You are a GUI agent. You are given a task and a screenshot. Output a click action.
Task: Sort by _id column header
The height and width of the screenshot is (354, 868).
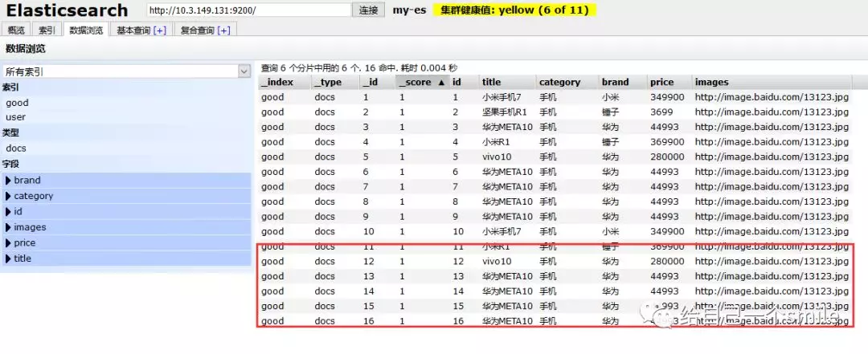point(377,82)
